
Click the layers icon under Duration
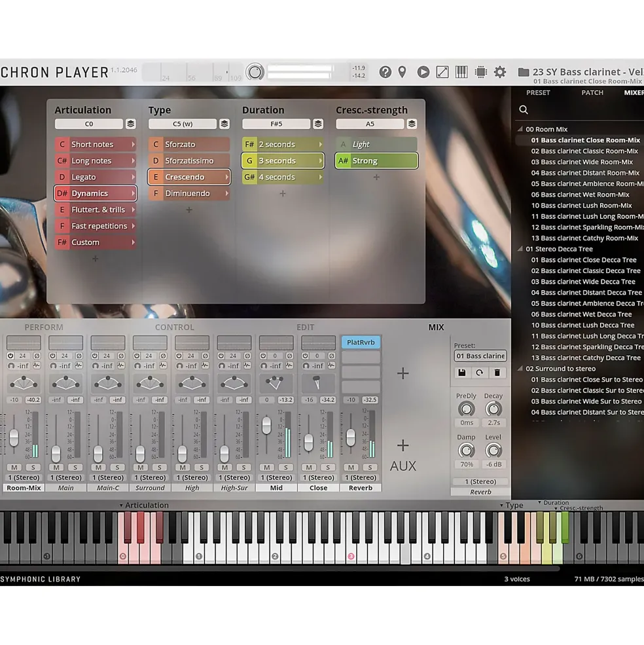tap(318, 124)
